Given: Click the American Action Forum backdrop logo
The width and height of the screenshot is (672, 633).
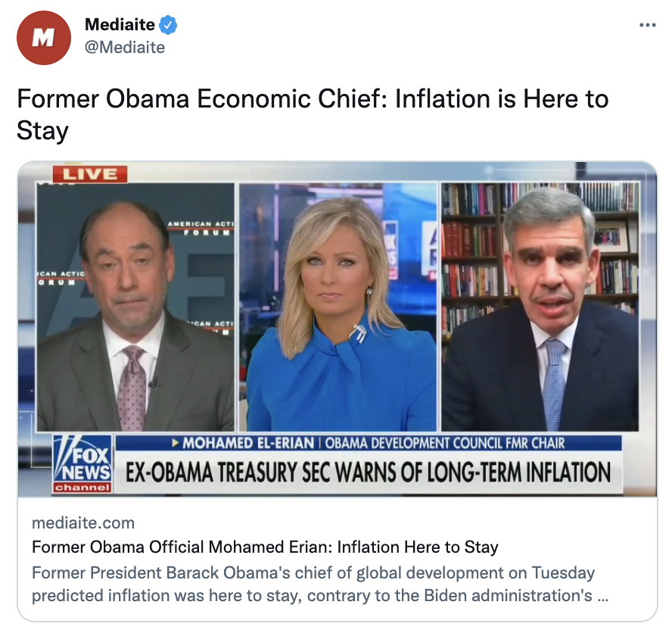Looking at the screenshot, I should (x=201, y=228).
